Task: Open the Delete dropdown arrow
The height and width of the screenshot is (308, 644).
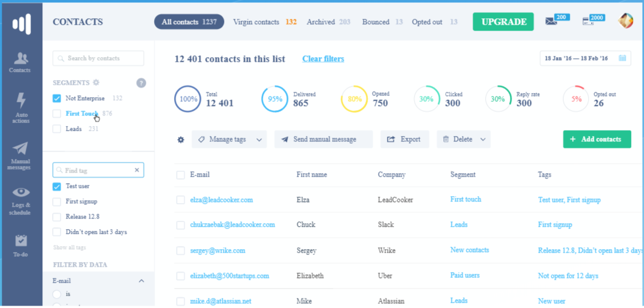Action: click(x=483, y=140)
